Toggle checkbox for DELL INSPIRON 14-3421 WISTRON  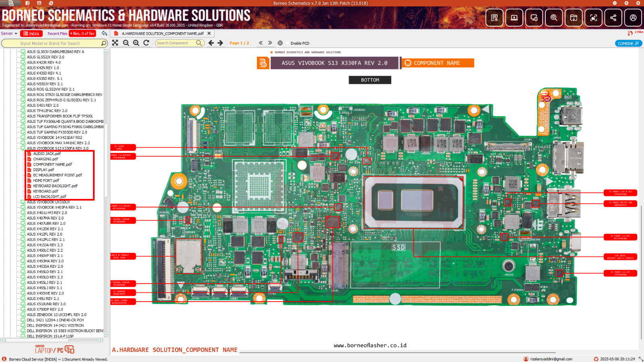23,325
